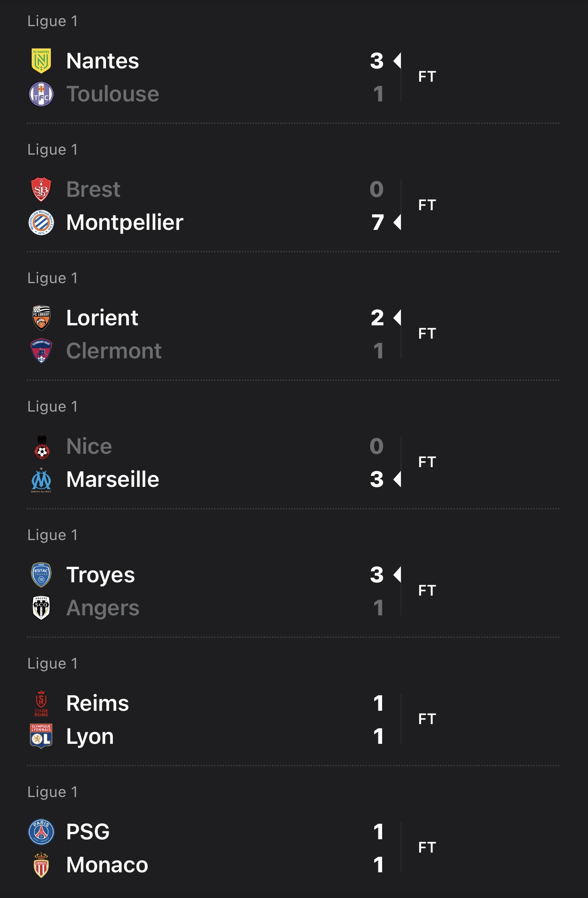Click the Monaco club crest
The image size is (588, 898).
tap(41, 865)
